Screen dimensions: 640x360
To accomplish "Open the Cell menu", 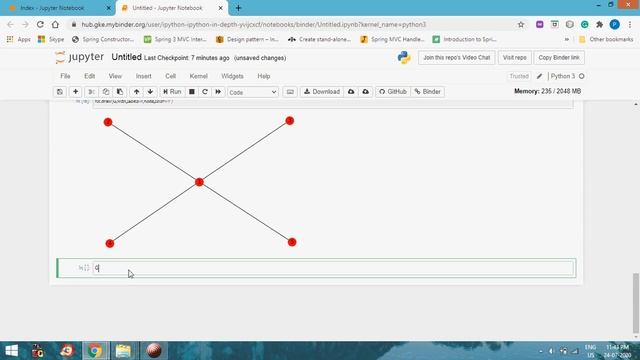I will point(170,76).
